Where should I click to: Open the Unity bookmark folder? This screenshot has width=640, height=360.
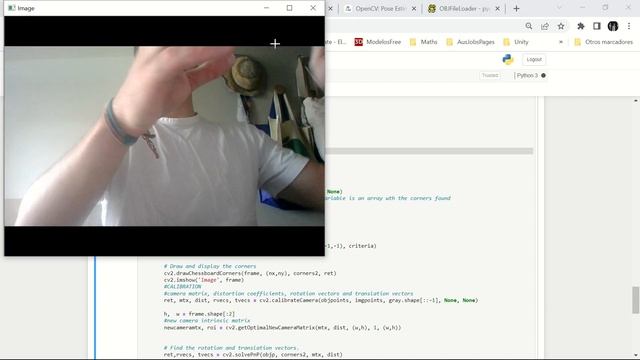(x=516, y=42)
